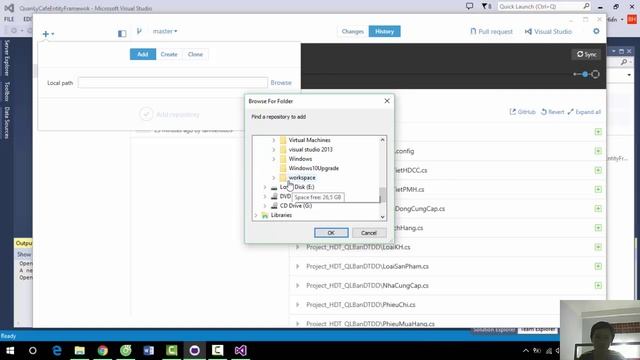Open Server Explorer side tab
The image size is (640, 360).
[x=7, y=58]
